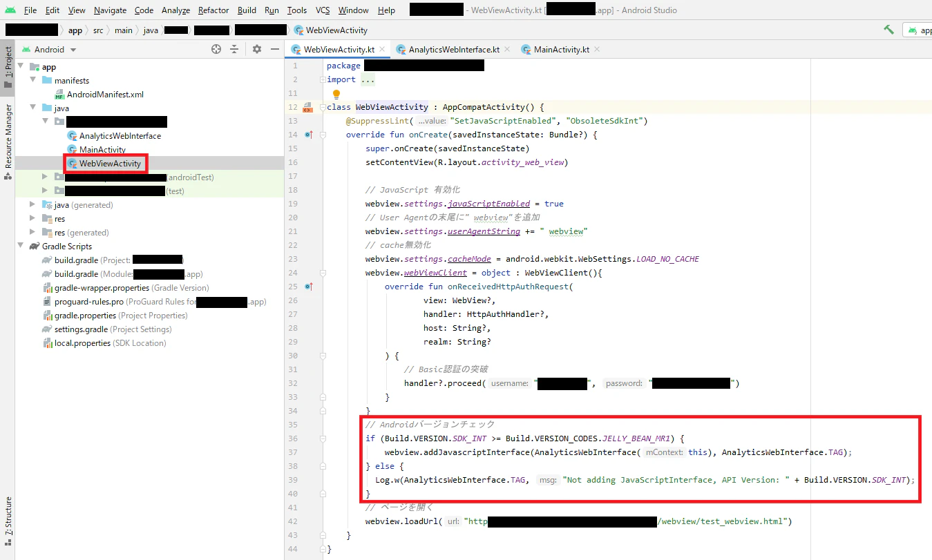Open the Resource Manager side panel

(x=8, y=142)
